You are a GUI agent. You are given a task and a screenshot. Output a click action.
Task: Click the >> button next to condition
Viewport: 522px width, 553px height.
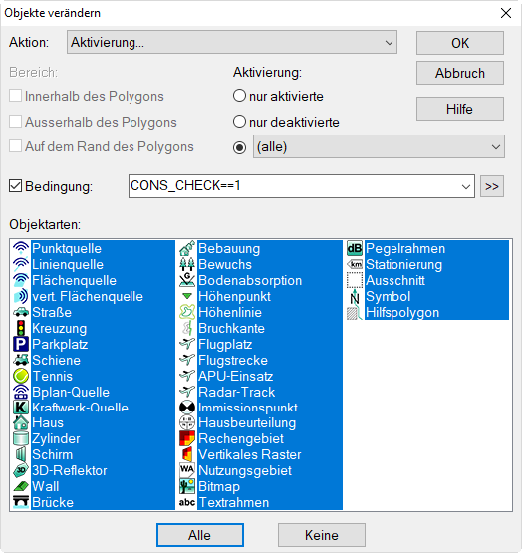pyautogui.click(x=492, y=186)
